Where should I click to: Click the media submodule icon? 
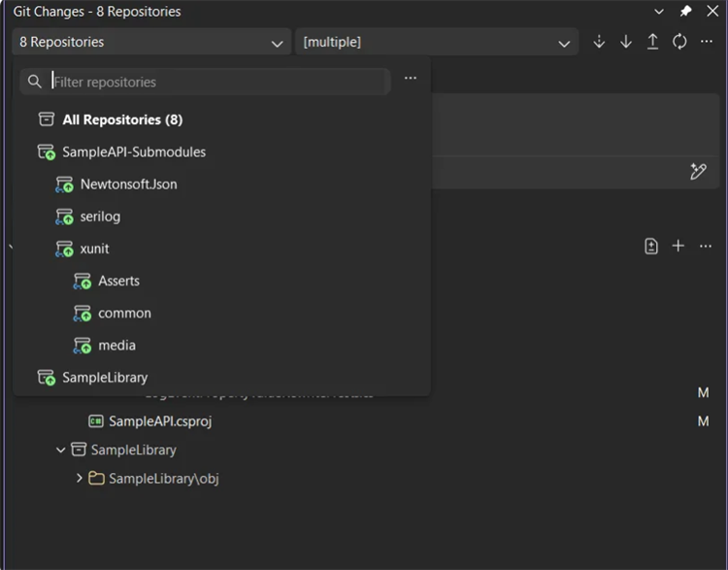tap(83, 345)
